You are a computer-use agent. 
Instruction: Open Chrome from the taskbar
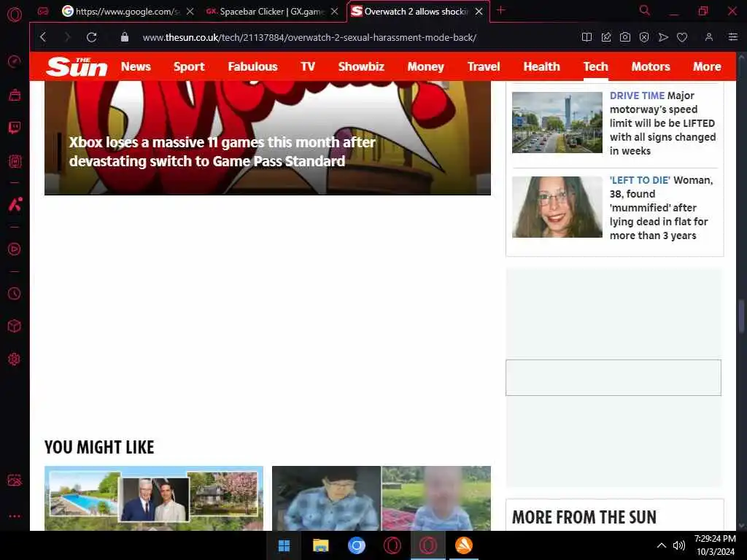point(356,545)
